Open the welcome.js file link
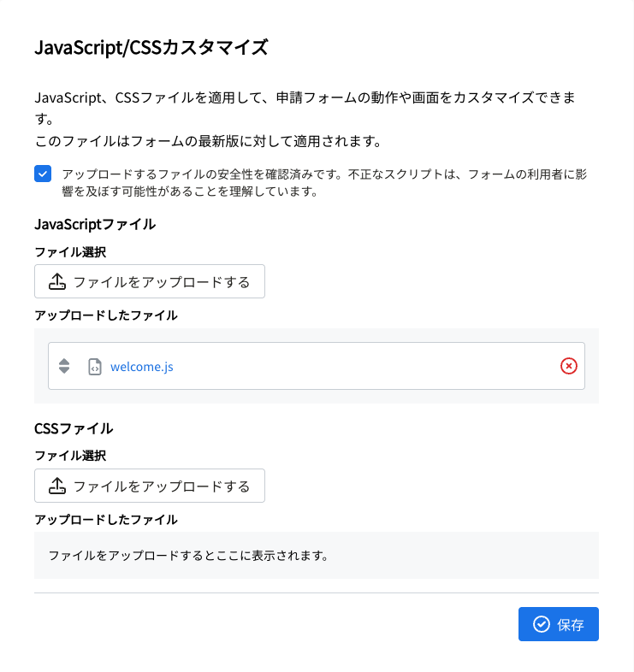The width and height of the screenshot is (634, 672). 142,367
